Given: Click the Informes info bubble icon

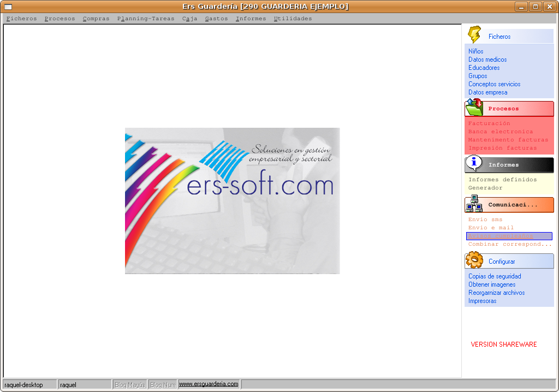Looking at the screenshot, I should click(474, 163).
